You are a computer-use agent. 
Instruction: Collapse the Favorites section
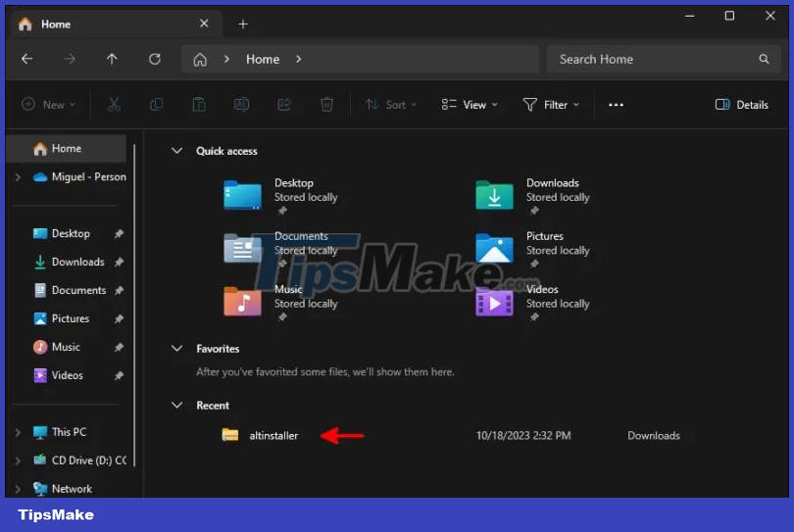click(176, 348)
